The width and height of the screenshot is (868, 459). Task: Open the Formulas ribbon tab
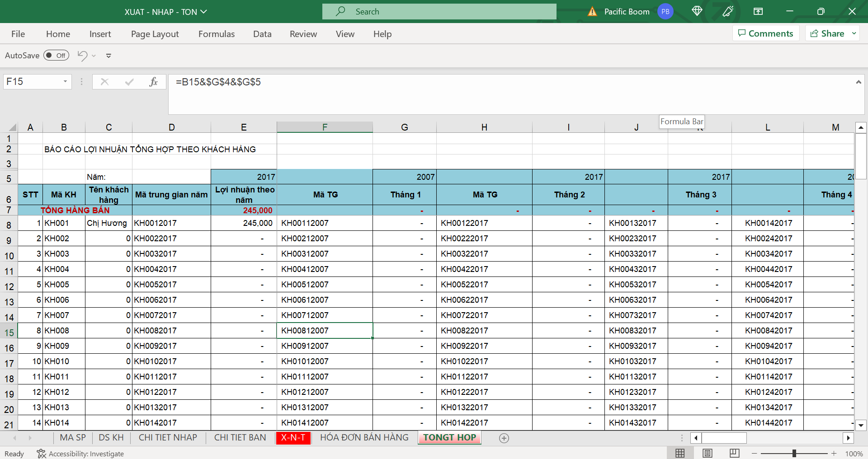pyautogui.click(x=216, y=34)
